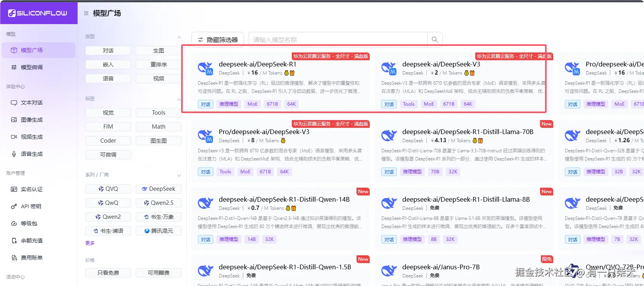Click the whale logo on Pro/deepseek-ai/DeepSeek-V3 card
The height and width of the screenshot is (286, 644).
[205, 136]
